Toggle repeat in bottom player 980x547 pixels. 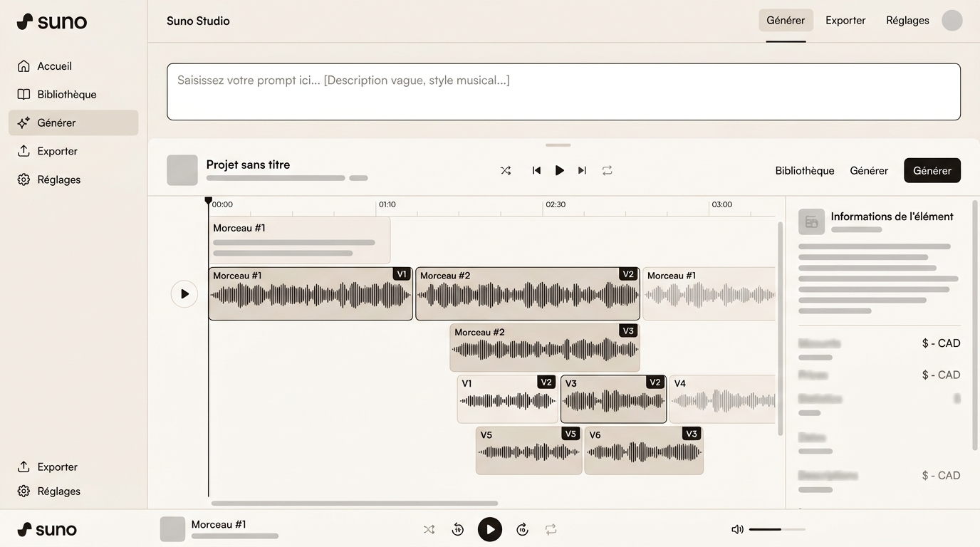[x=551, y=529]
